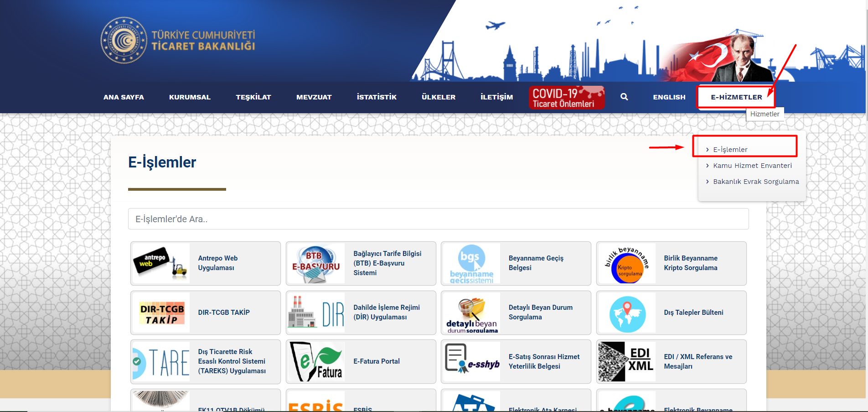Viewport: 868px width, 412px height.
Task: Switch to ENGLISH language
Action: [669, 97]
